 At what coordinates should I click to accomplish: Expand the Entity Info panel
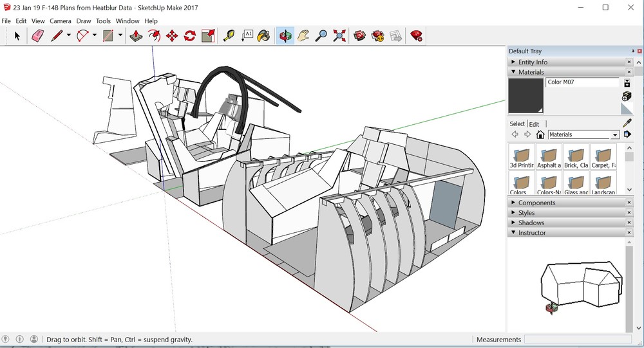[x=533, y=62]
